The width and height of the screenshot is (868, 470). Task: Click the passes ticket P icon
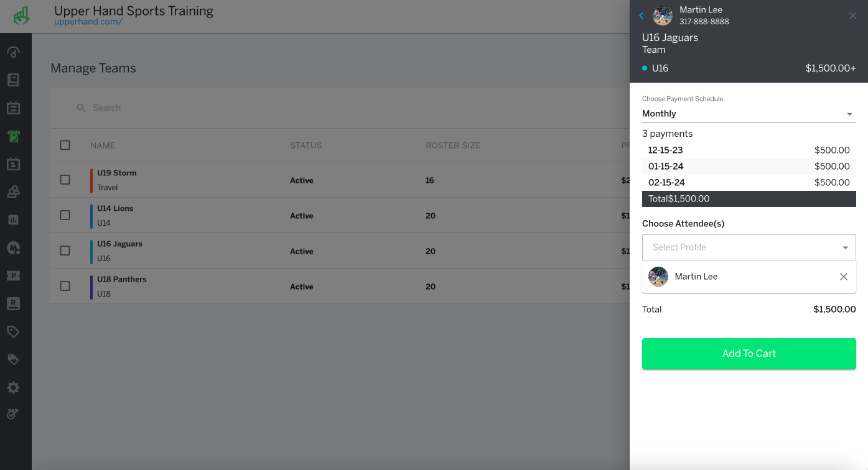(x=13, y=276)
